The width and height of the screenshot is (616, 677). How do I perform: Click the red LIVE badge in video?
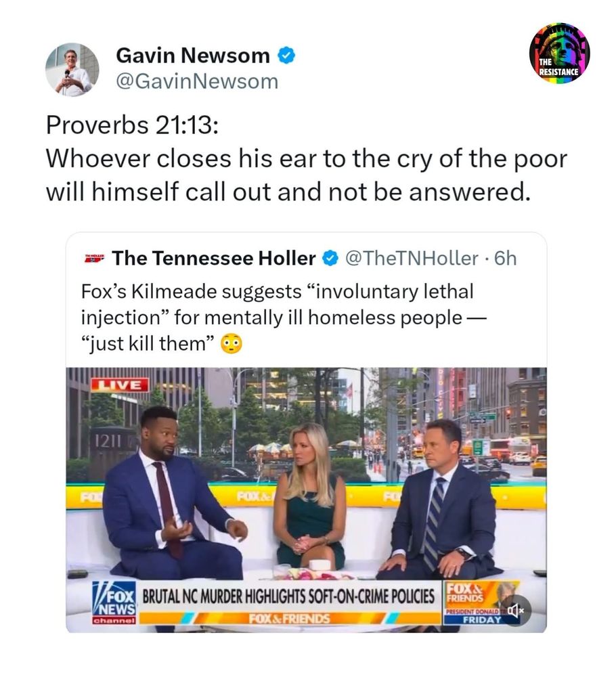click(x=120, y=385)
